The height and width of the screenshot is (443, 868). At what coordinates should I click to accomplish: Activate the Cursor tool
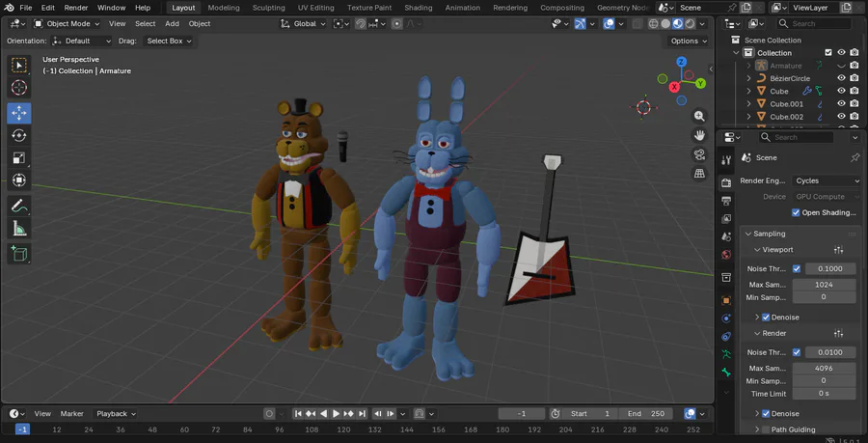coord(19,88)
